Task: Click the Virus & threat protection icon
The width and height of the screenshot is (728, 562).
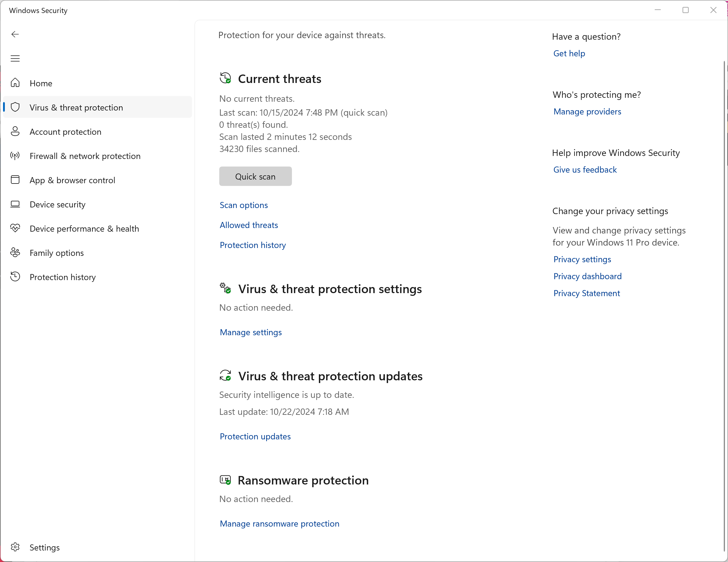Action: click(x=15, y=107)
